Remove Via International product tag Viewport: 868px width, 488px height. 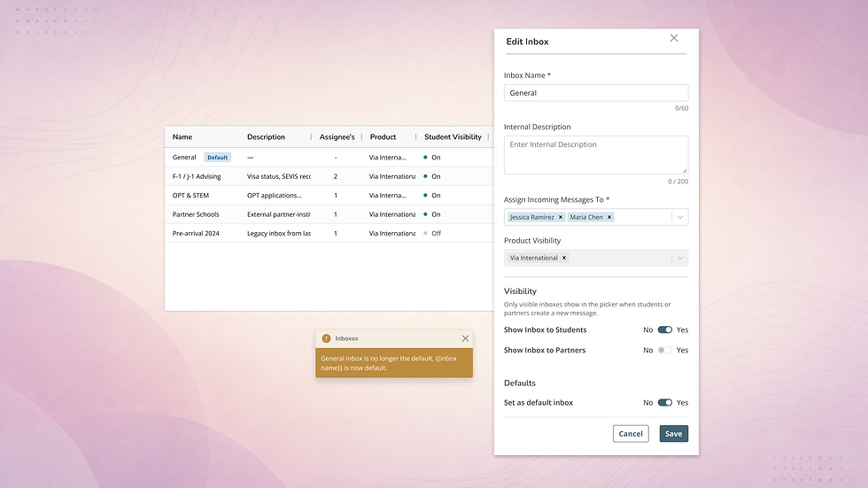[x=564, y=258]
